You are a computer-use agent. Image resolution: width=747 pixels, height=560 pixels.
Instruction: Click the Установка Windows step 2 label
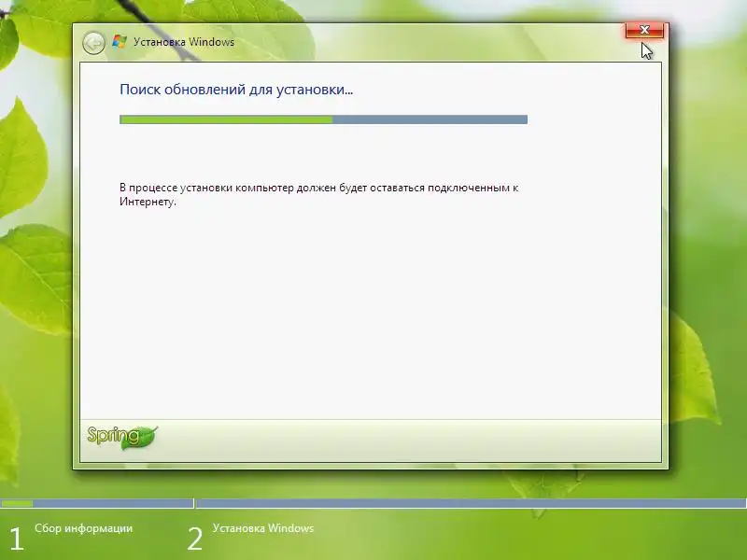[263, 528]
